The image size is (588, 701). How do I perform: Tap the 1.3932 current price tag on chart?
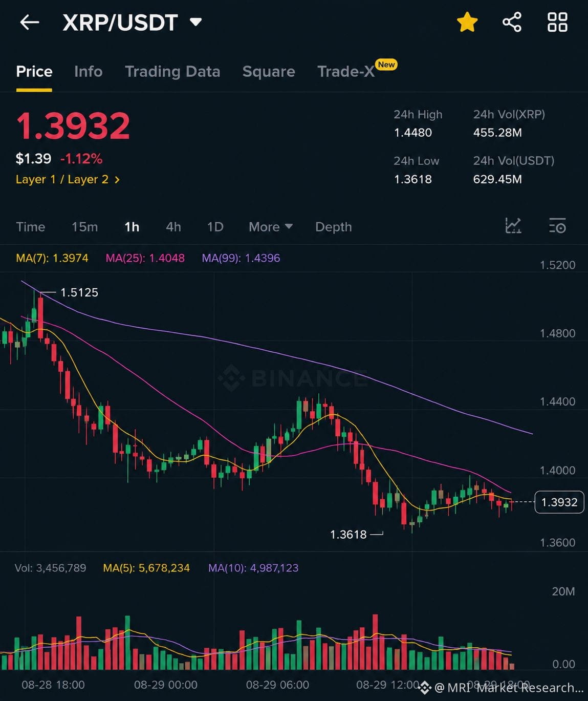pos(559,502)
